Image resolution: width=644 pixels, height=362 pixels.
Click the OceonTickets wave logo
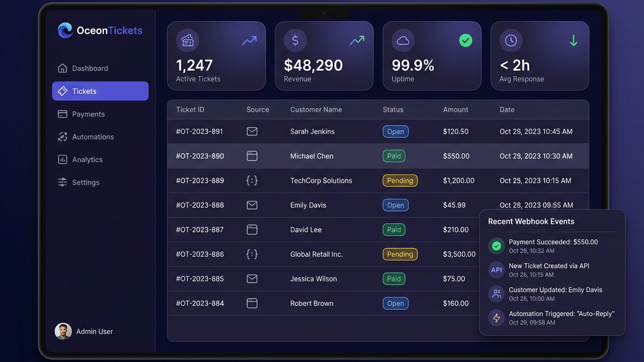(x=65, y=31)
